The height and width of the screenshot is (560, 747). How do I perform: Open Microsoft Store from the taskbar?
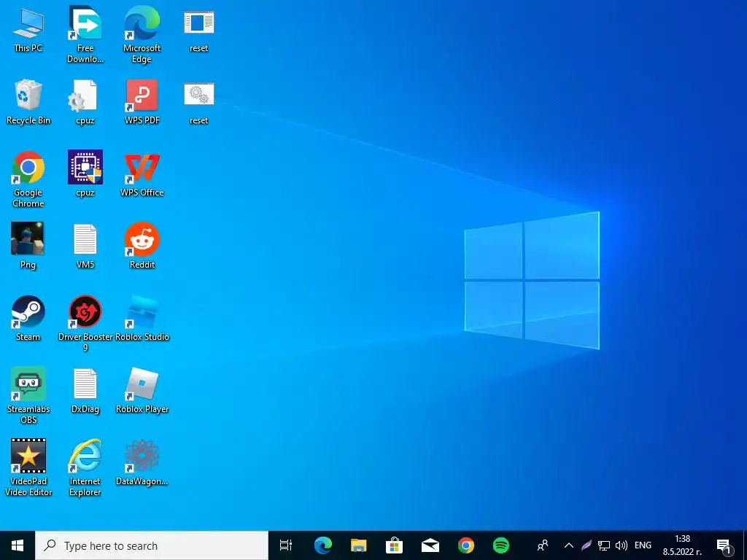coord(395,545)
